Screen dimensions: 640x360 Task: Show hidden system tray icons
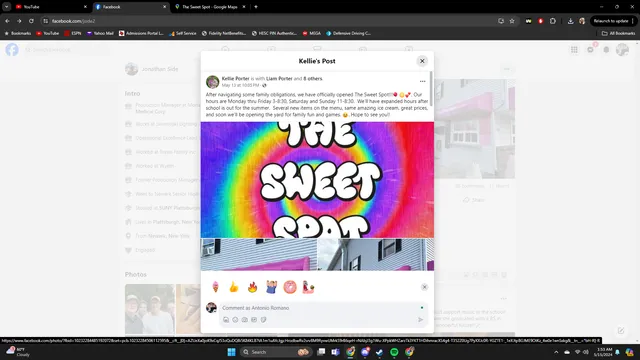tap(556, 352)
